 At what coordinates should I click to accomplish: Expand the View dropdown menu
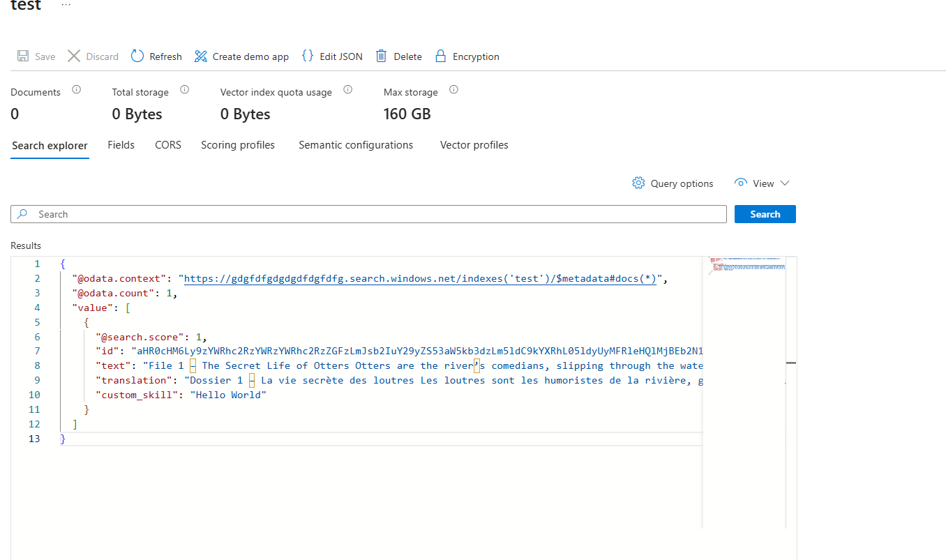(x=762, y=183)
